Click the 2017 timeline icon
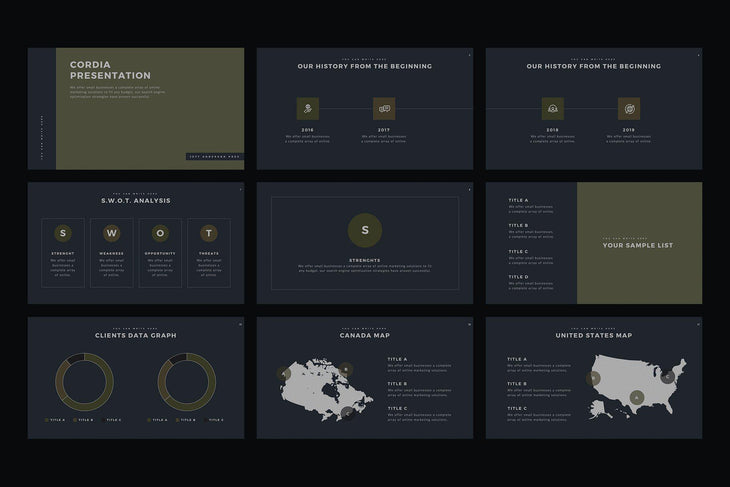Screen dimensions: 730x487 [x=385, y=109]
